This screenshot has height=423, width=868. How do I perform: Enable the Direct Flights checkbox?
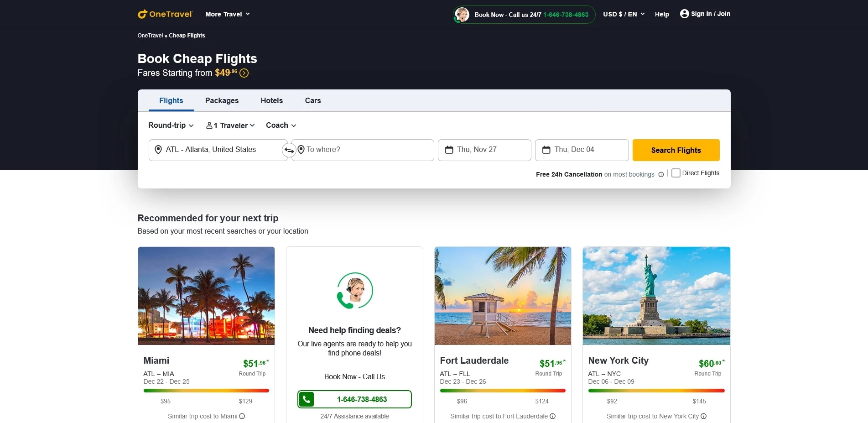pos(676,173)
